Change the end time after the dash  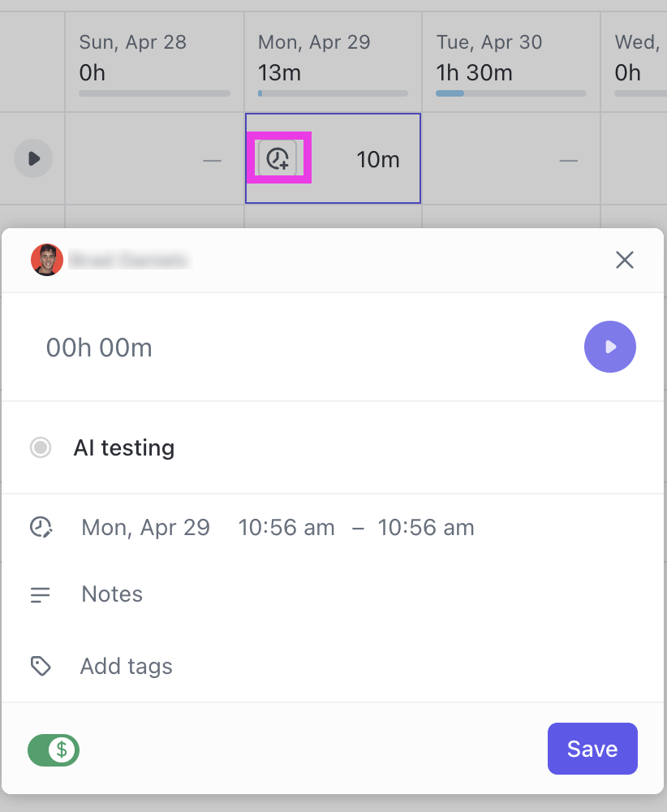click(x=426, y=528)
